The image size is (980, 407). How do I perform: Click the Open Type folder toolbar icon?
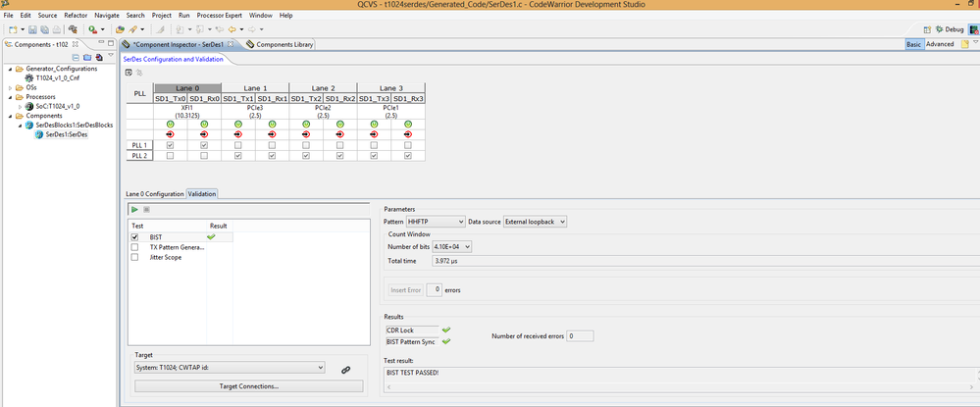(120, 29)
